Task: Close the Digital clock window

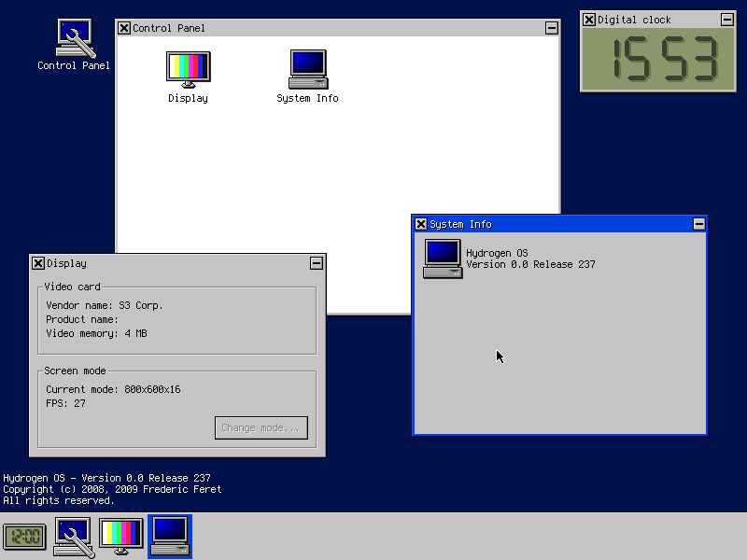Action: click(589, 20)
